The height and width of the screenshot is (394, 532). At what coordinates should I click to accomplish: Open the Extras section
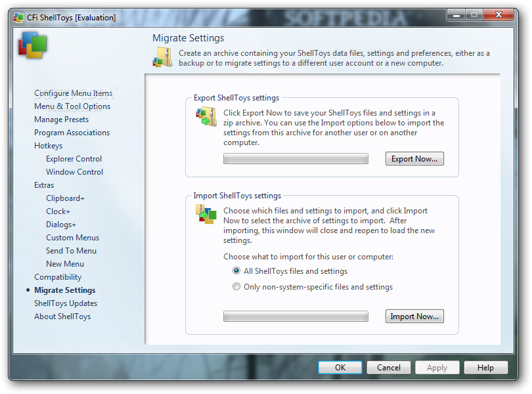tap(44, 185)
